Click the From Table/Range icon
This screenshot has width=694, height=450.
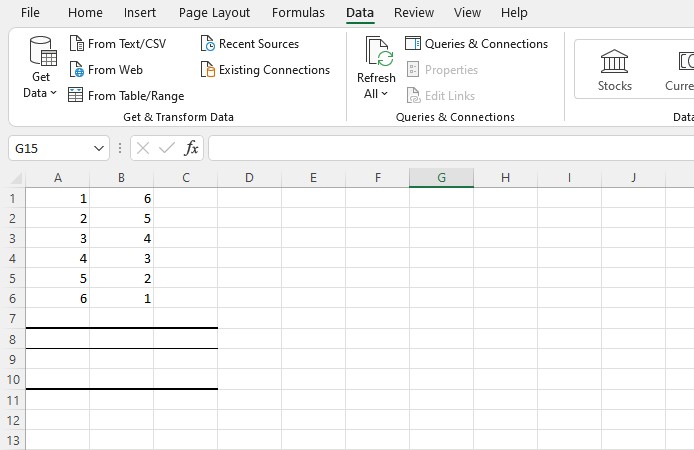(76, 96)
